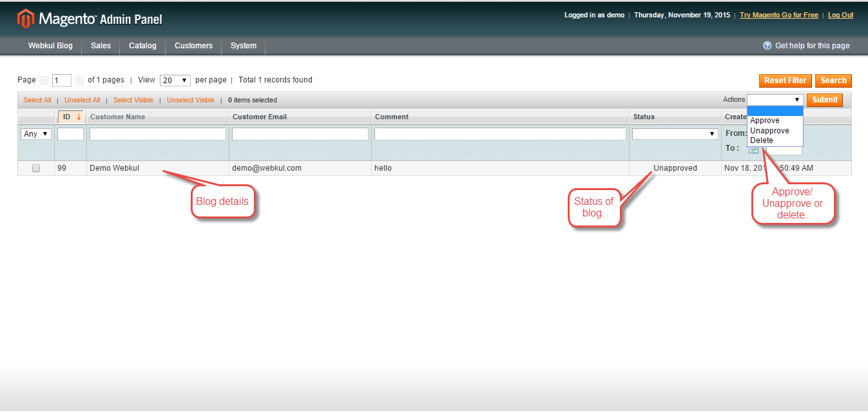The image size is (868, 413).
Task: Choose Unapprove from Actions list
Action: [x=775, y=130]
